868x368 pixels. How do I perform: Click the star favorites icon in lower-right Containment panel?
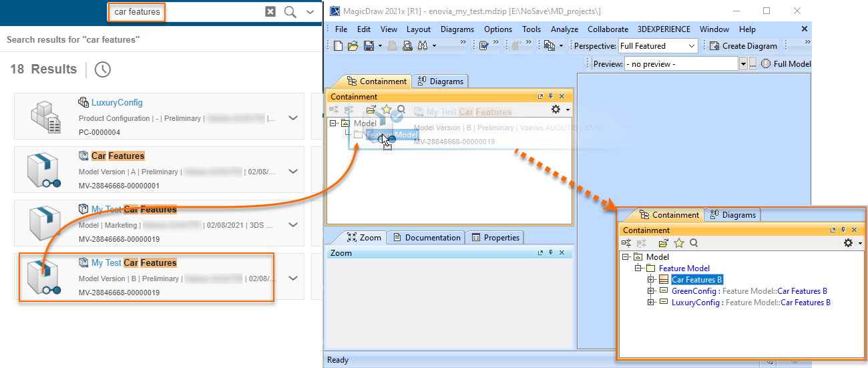click(679, 243)
